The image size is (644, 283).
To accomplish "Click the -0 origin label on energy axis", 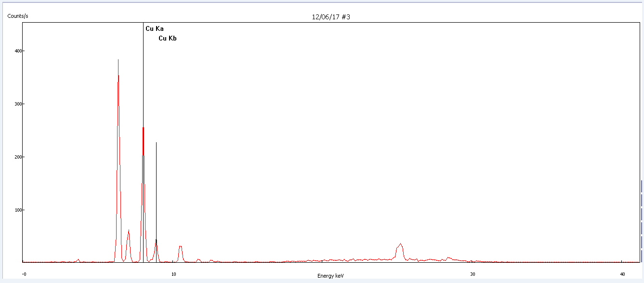I will point(24,274).
